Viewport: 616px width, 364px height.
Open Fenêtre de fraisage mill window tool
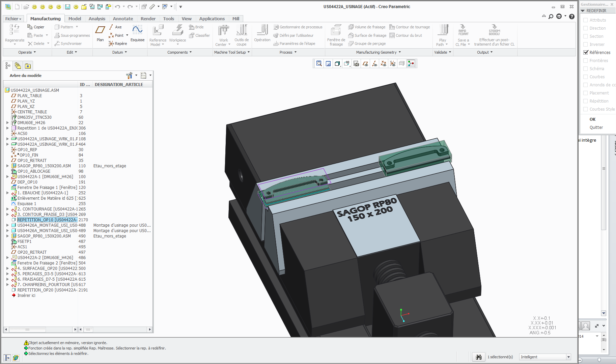336,35
